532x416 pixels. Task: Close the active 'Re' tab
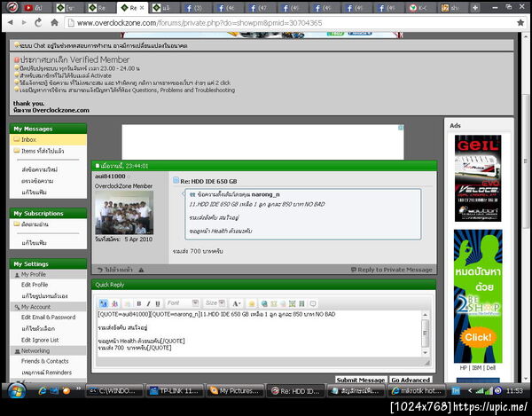142,7
